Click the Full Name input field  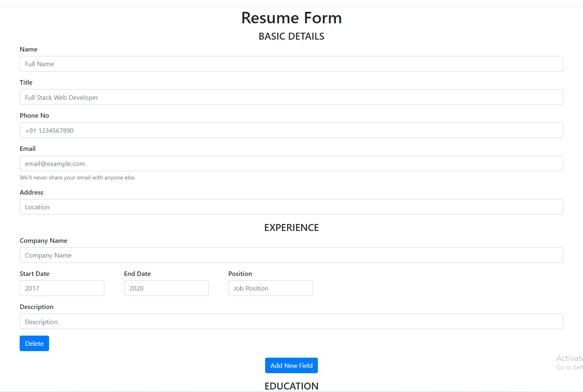[x=291, y=64]
